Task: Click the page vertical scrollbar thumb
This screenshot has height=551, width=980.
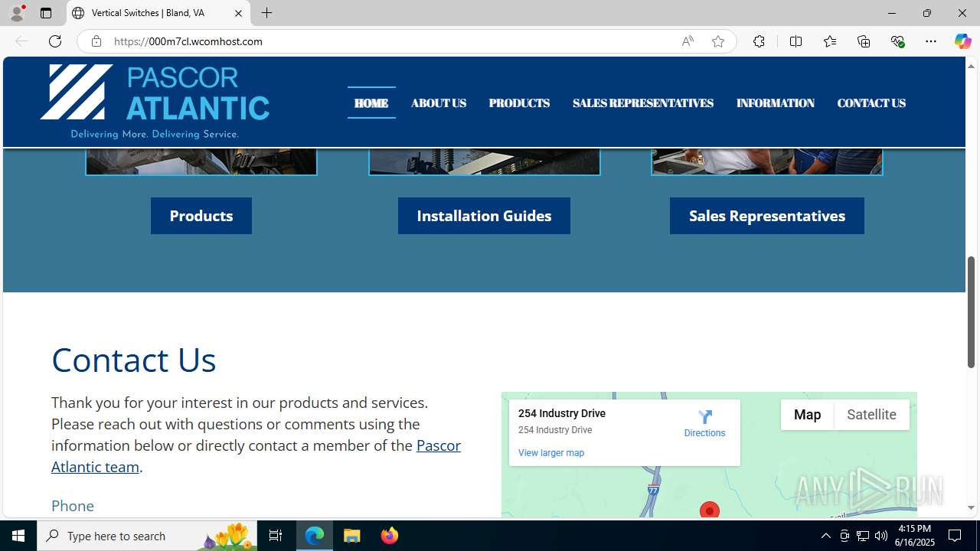Action: click(x=971, y=312)
